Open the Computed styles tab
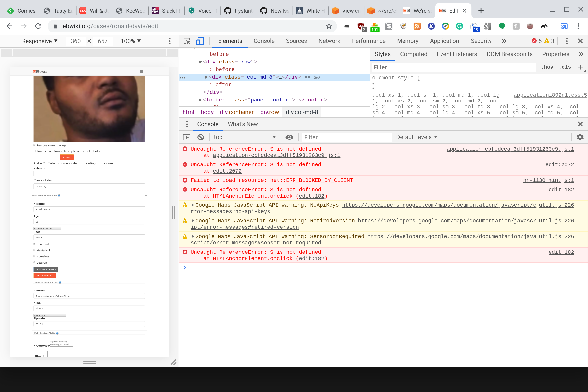Viewport: 588px width, 392px height. pyautogui.click(x=413, y=54)
